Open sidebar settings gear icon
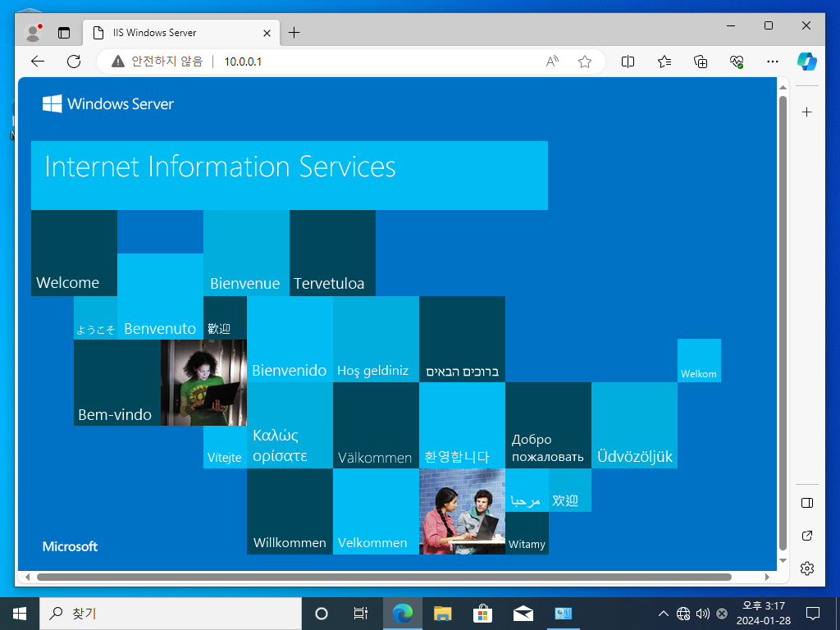 click(x=807, y=568)
